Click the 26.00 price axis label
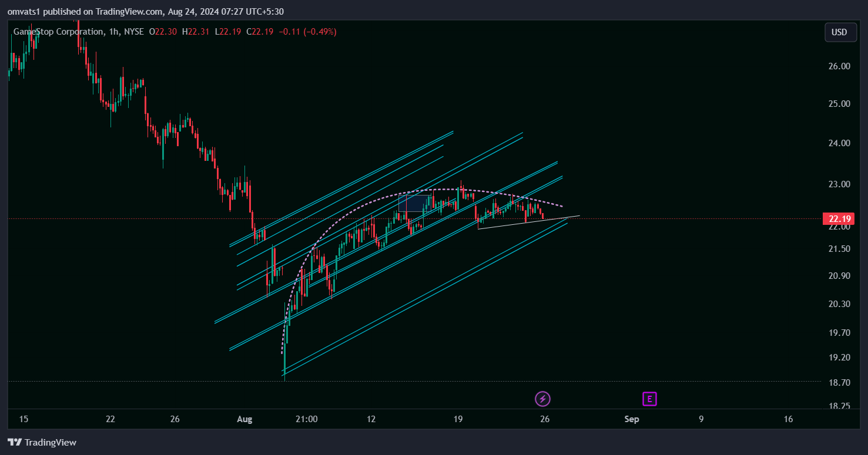 point(839,66)
